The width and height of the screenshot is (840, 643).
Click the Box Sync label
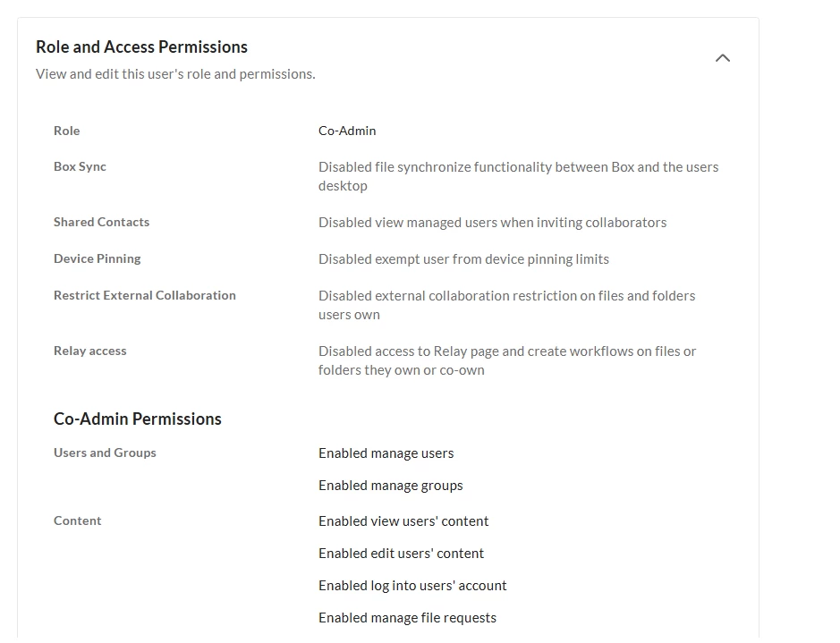pos(80,166)
